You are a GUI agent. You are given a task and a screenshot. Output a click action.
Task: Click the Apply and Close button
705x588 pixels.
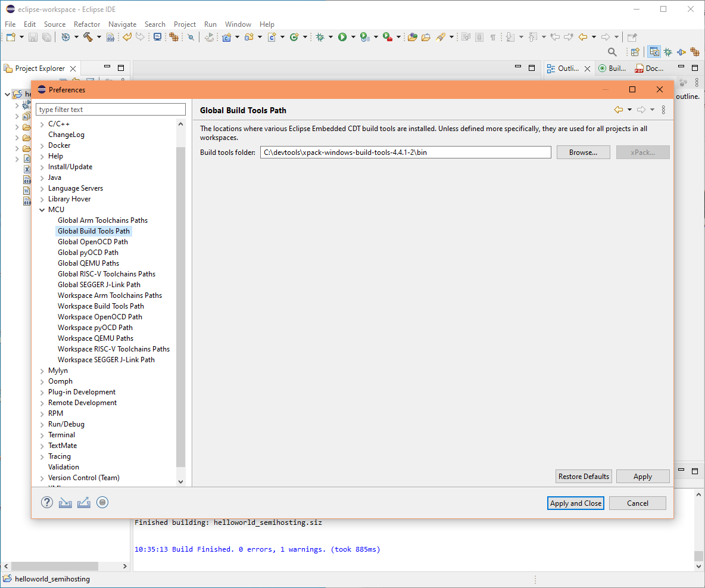point(575,503)
